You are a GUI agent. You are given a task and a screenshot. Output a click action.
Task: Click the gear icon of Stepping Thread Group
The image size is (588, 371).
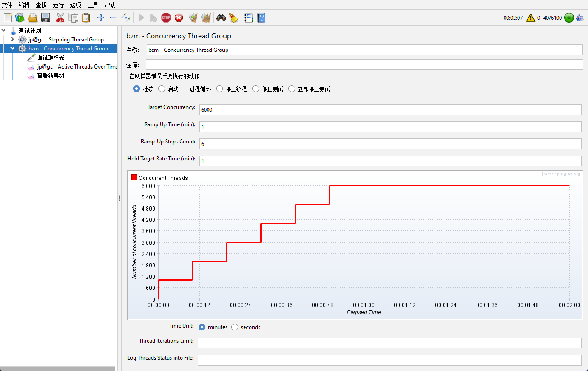22,40
